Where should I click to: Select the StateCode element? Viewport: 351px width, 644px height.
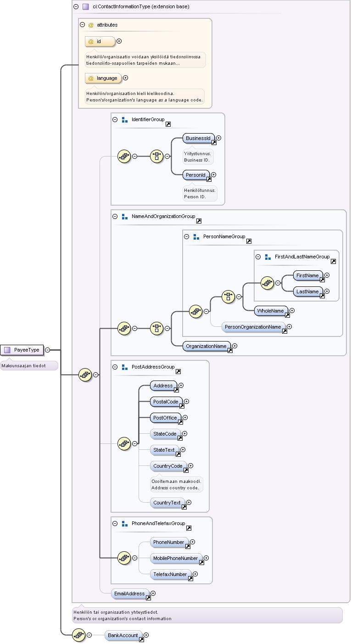tap(166, 434)
